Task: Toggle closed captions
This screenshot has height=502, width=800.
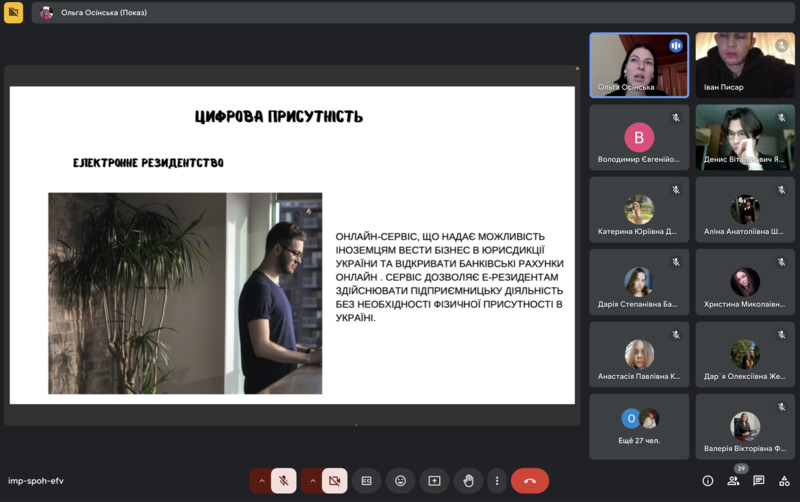Action: click(x=366, y=481)
